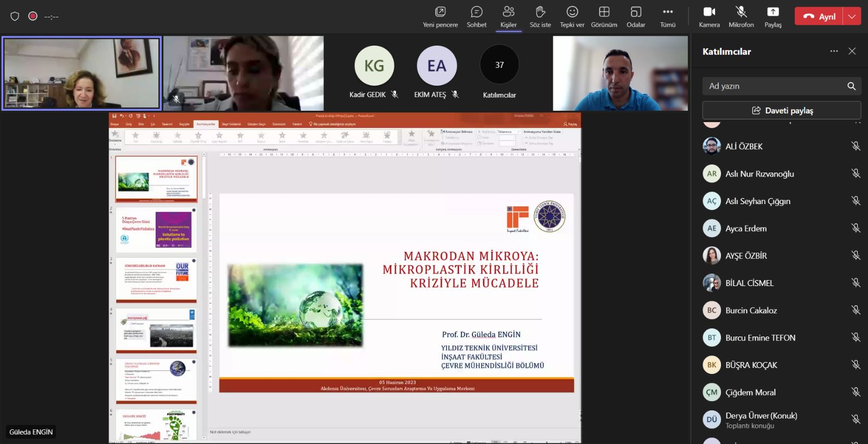
Task: Expand the Ayrıl dropdown arrow
Action: [x=852, y=16]
